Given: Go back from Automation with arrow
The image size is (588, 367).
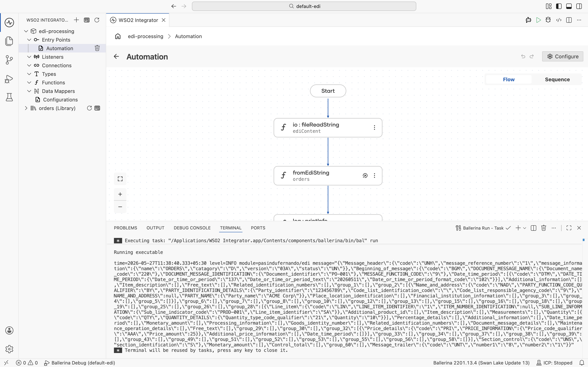Looking at the screenshot, I should pos(116,57).
